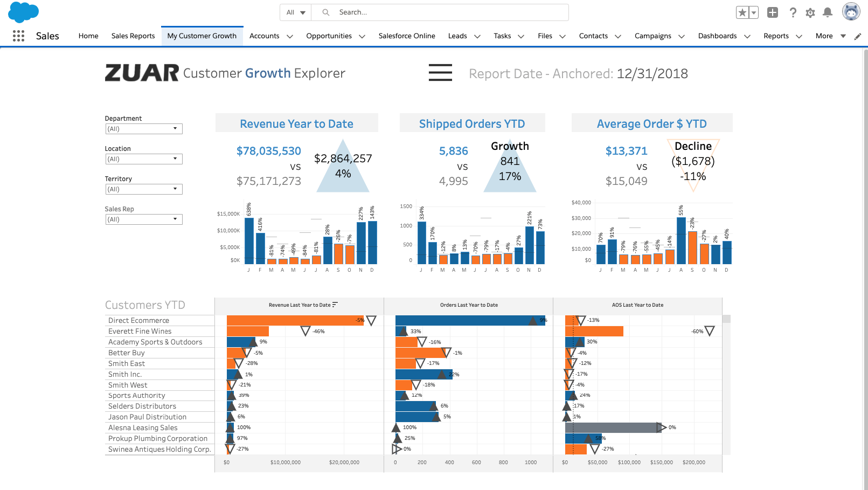Click the Revenue Year to Date header
Screen dimensions: 868x490
297,123
